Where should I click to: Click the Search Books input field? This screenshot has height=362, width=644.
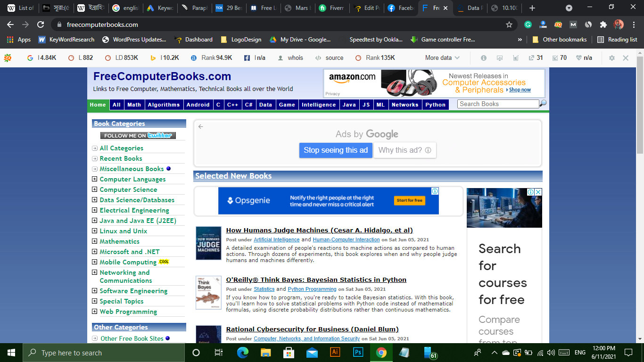(x=497, y=104)
